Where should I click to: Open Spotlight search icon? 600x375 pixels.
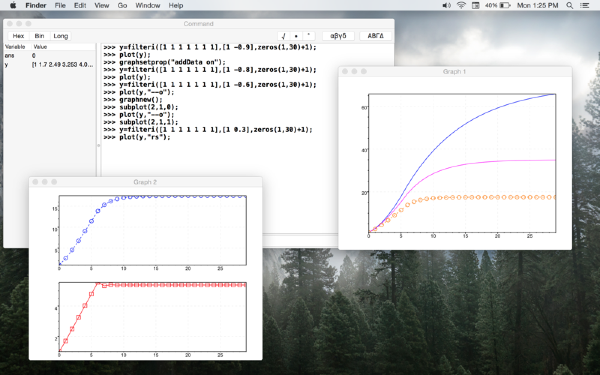pyautogui.click(x=570, y=5)
